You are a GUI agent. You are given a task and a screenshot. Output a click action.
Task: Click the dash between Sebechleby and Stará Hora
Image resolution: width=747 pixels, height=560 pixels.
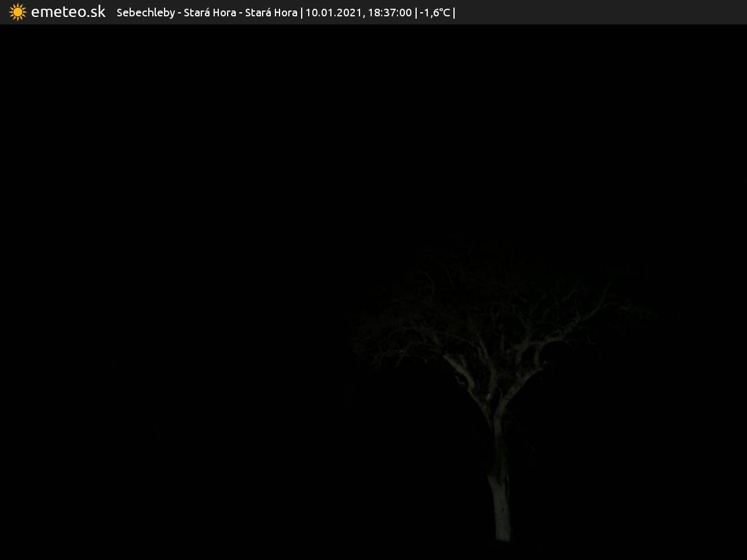click(180, 12)
